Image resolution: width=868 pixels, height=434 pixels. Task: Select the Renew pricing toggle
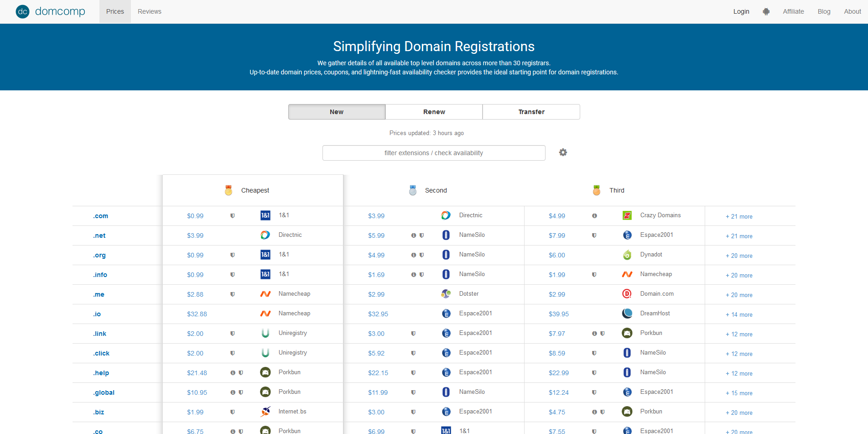pyautogui.click(x=434, y=112)
